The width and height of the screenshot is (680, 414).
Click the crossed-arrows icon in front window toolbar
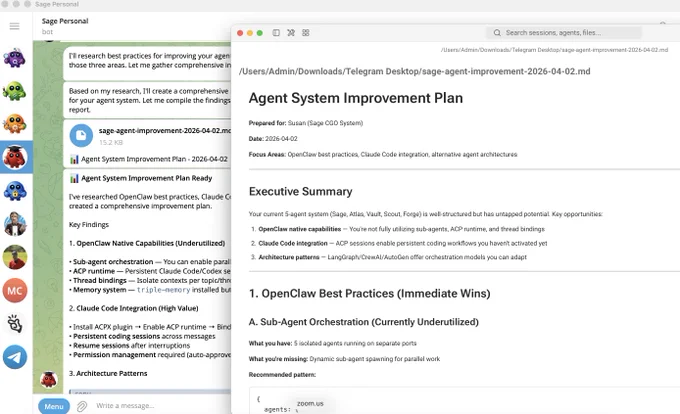pos(291,33)
